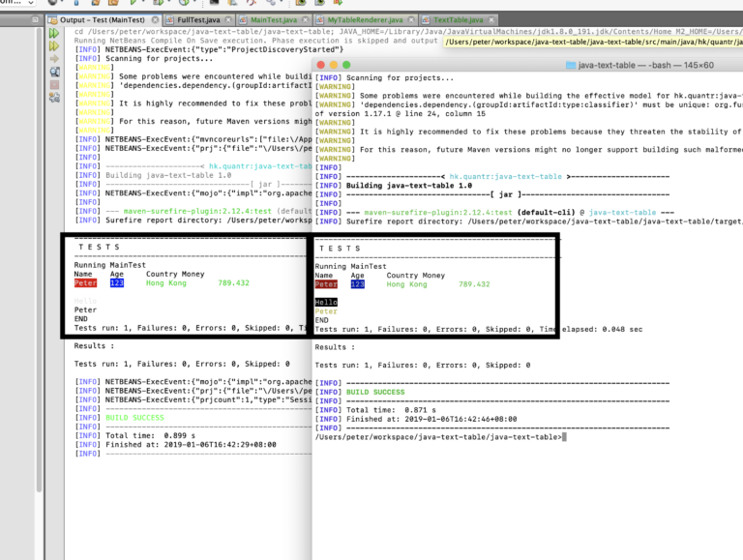Screen dimensions: 743x560
Task: Select the MyTableRenderer.java tab
Action: click(365, 20)
